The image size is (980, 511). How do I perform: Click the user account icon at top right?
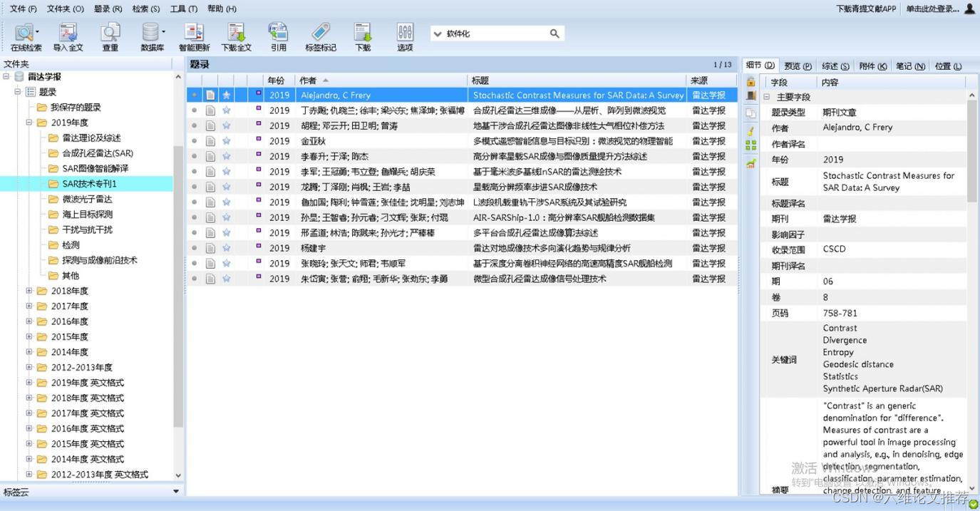point(969,9)
